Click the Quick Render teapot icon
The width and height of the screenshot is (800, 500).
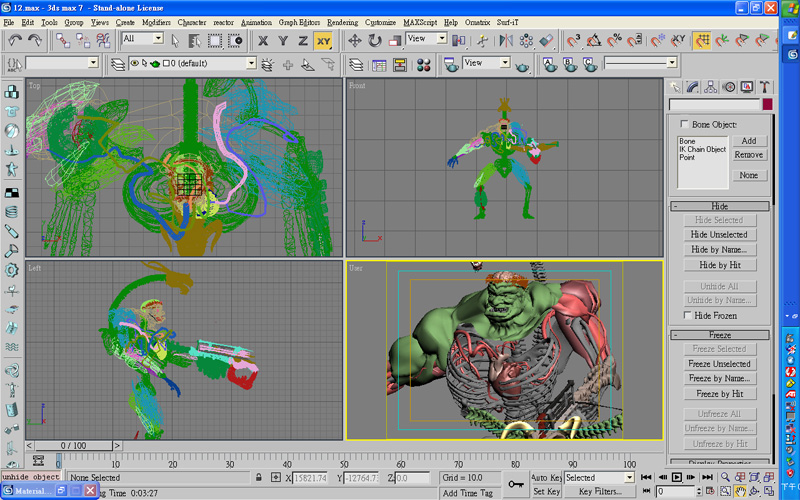coord(522,66)
